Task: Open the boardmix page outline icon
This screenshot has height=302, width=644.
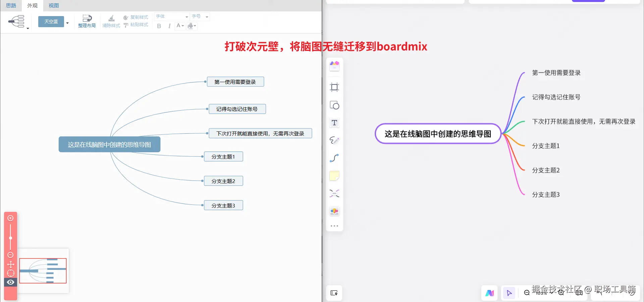Action: point(334,293)
